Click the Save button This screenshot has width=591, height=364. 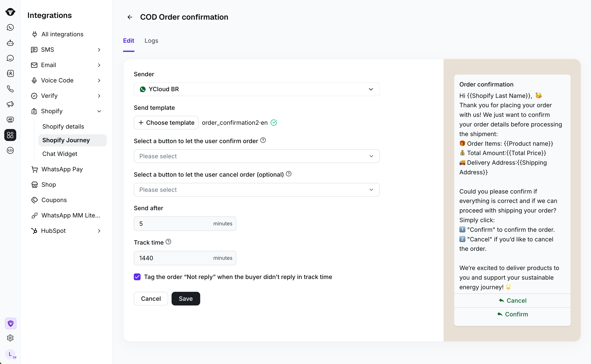click(186, 299)
